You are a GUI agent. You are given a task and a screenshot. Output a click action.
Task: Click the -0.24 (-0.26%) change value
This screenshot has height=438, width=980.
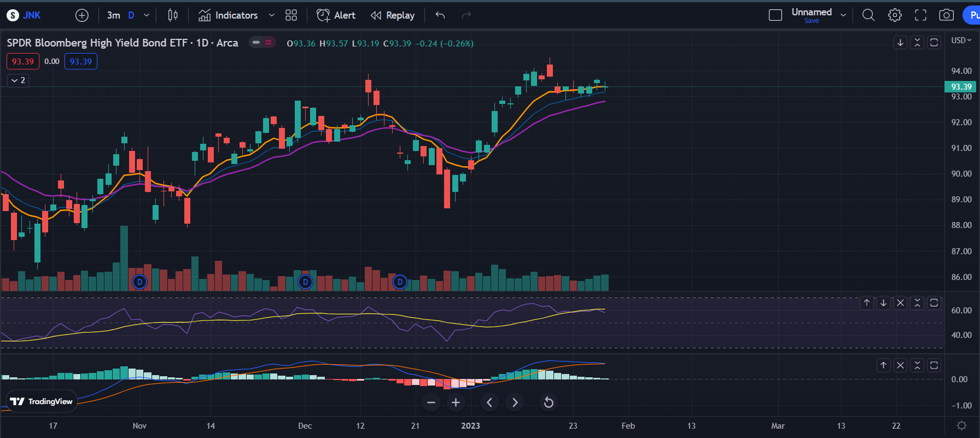(444, 44)
